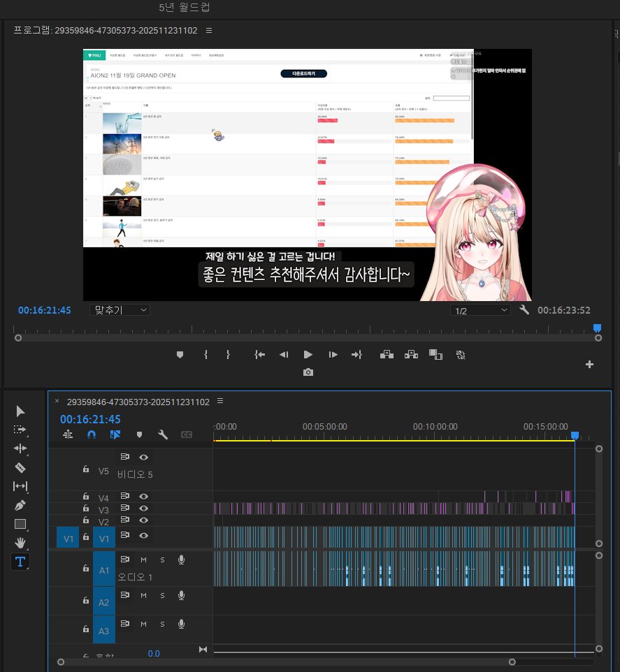The image size is (620, 672).
Task: Select the Track Select Forward tool
Action: tap(20, 430)
